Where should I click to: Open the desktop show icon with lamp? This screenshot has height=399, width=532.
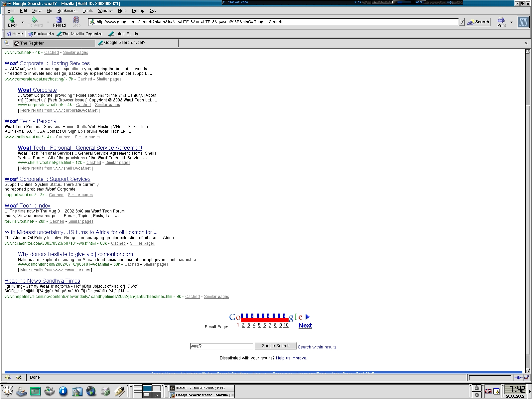pyautogui.click(x=22, y=391)
